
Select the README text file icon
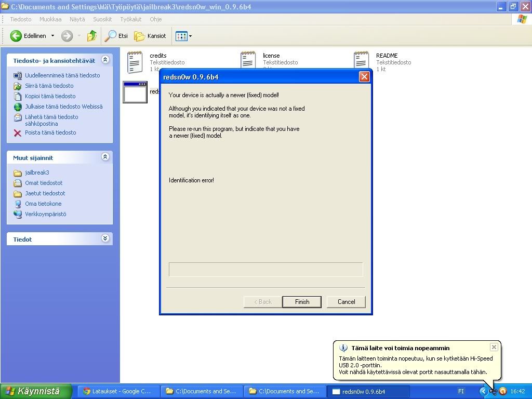(362, 60)
